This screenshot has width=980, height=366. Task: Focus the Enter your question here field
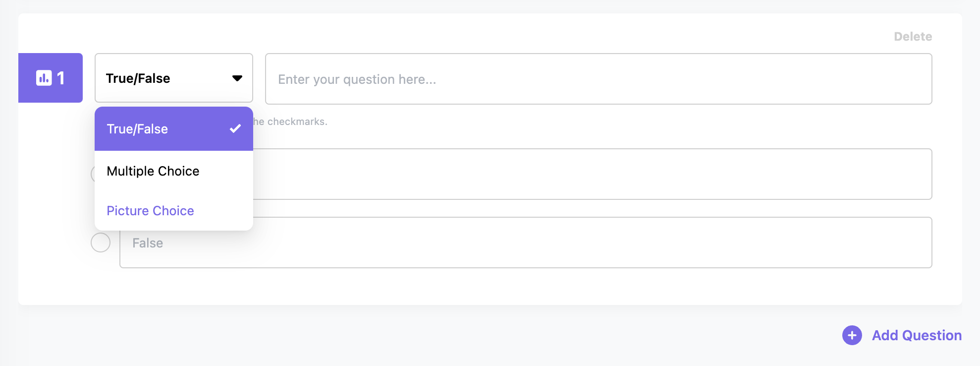click(x=598, y=79)
